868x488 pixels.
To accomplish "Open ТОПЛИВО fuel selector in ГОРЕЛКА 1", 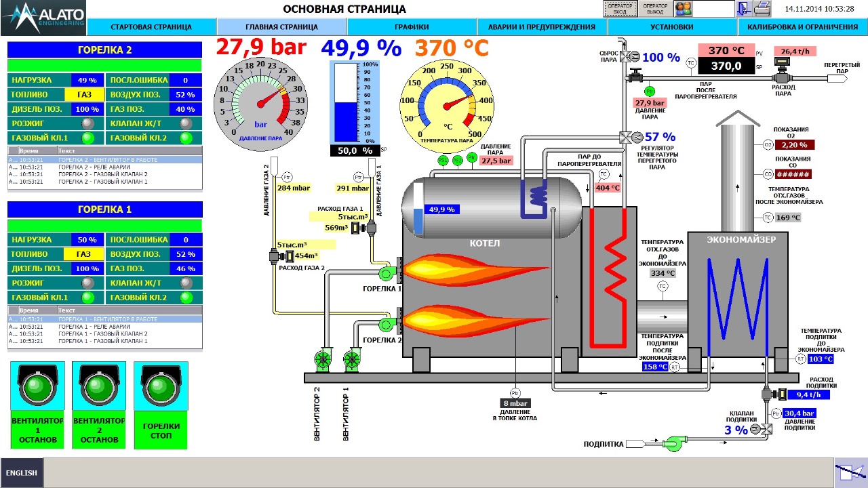I will (x=83, y=254).
